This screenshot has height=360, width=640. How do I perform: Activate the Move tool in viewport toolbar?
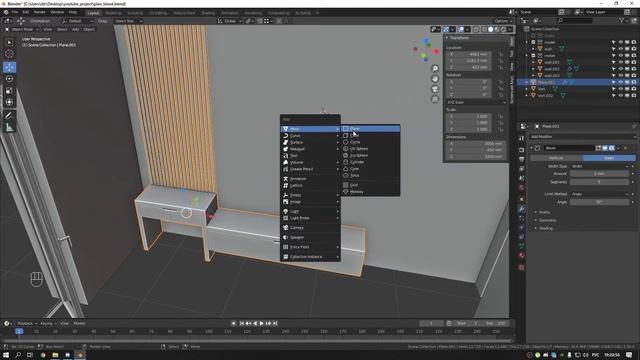(9, 67)
